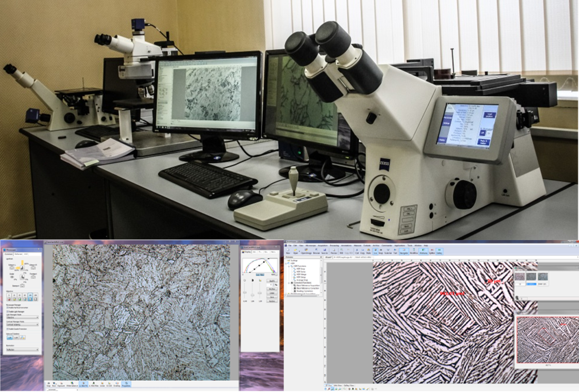Viewport: 579px width, 392px height.
Task: Toggle the Live button in AxioVision toolbar
Action: (375, 251)
